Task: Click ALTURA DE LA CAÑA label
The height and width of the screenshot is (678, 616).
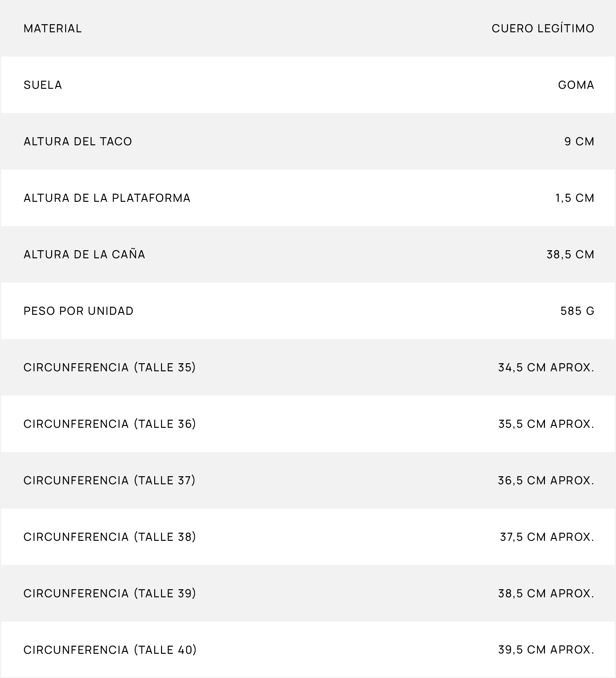Action: point(84,254)
